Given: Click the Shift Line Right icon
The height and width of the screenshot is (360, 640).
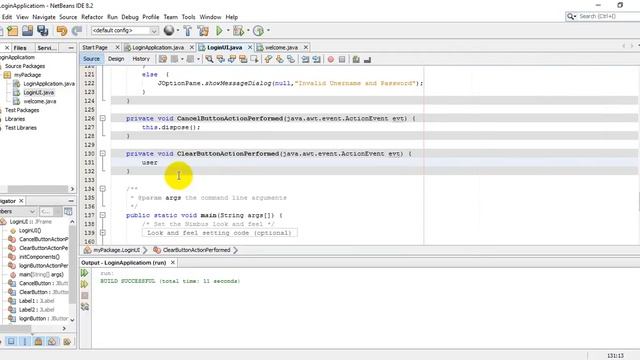Looking at the screenshot, I should pos(316,59).
